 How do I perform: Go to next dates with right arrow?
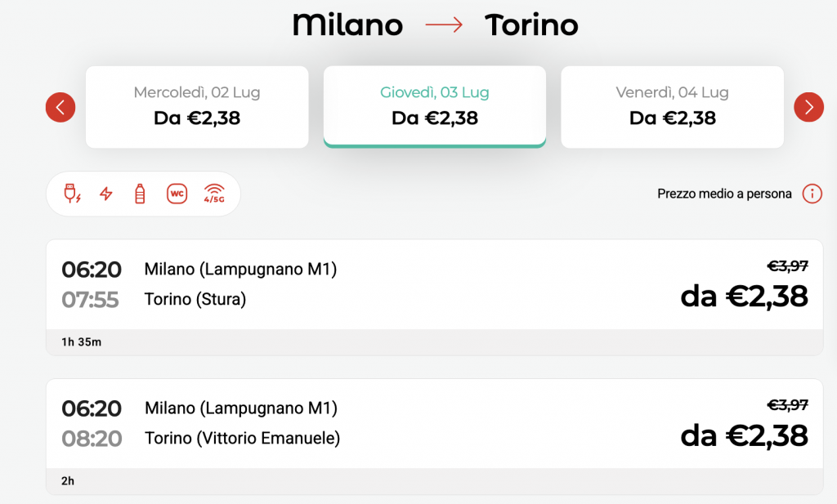pos(808,107)
